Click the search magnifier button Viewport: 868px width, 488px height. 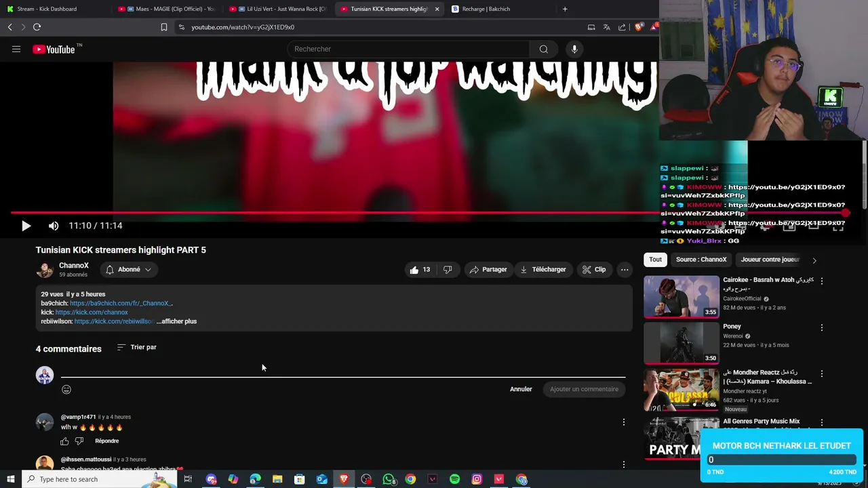click(543, 49)
